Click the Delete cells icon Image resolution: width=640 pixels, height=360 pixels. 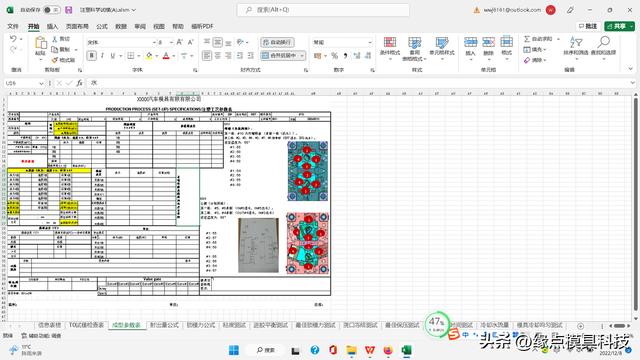pyautogui.click(x=488, y=42)
